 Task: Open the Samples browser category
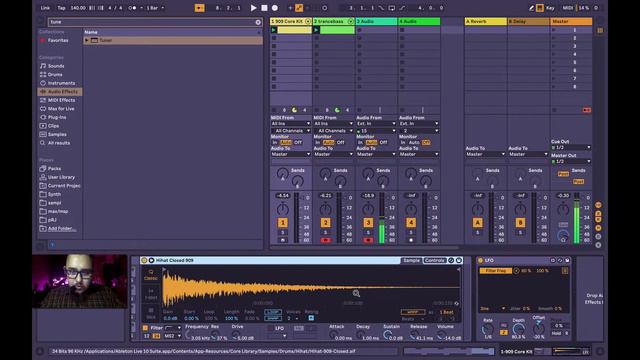[57, 134]
